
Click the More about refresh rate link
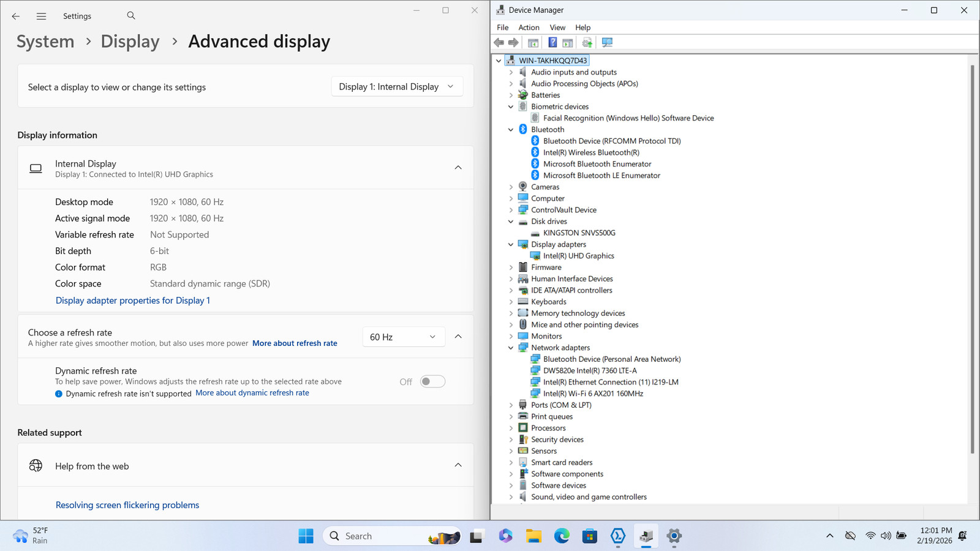[295, 343]
